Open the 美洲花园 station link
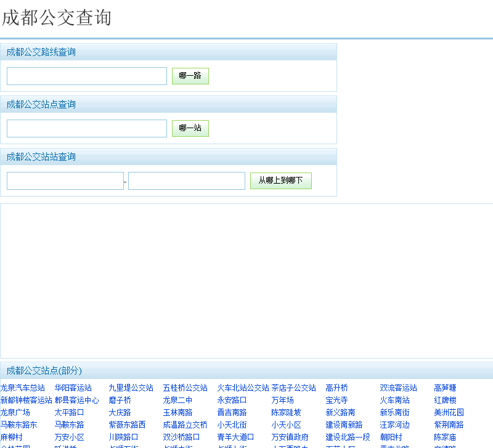The height and width of the screenshot is (448, 493). [449, 412]
